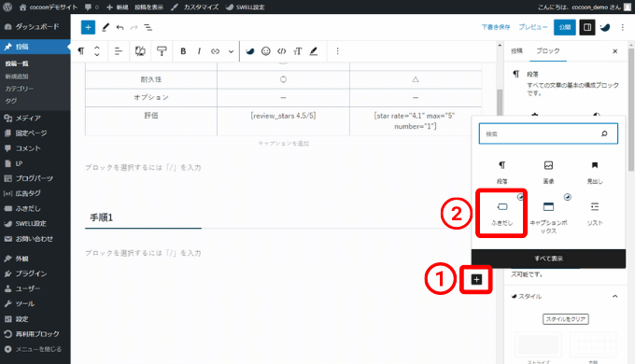Insert a Paragraph block
The image size is (635, 364).
point(502,172)
